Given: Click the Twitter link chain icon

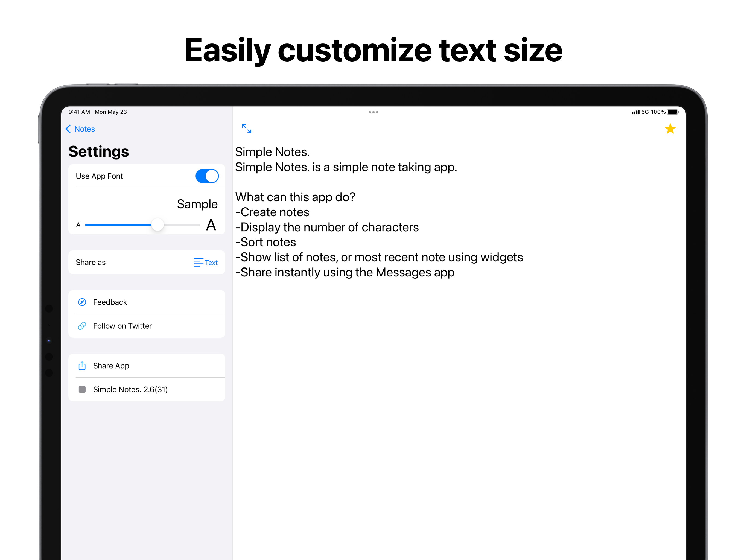Looking at the screenshot, I should [x=82, y=326].
